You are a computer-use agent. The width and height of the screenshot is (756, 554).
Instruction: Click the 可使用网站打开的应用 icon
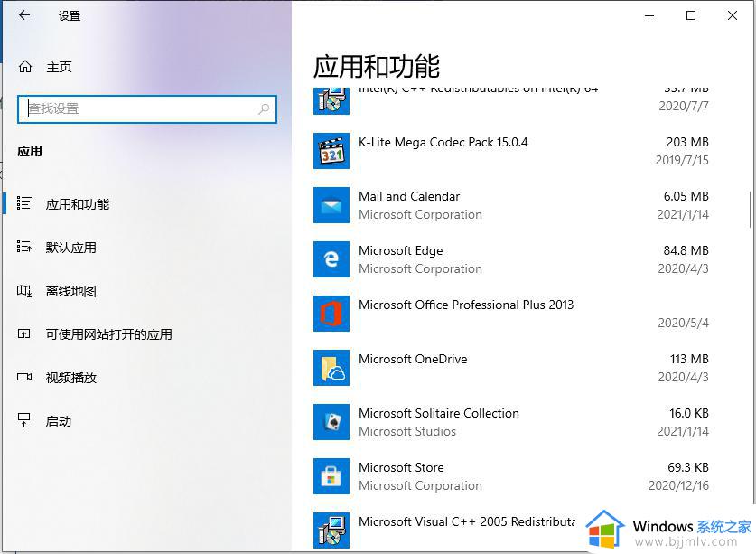[x=24, y=333]
